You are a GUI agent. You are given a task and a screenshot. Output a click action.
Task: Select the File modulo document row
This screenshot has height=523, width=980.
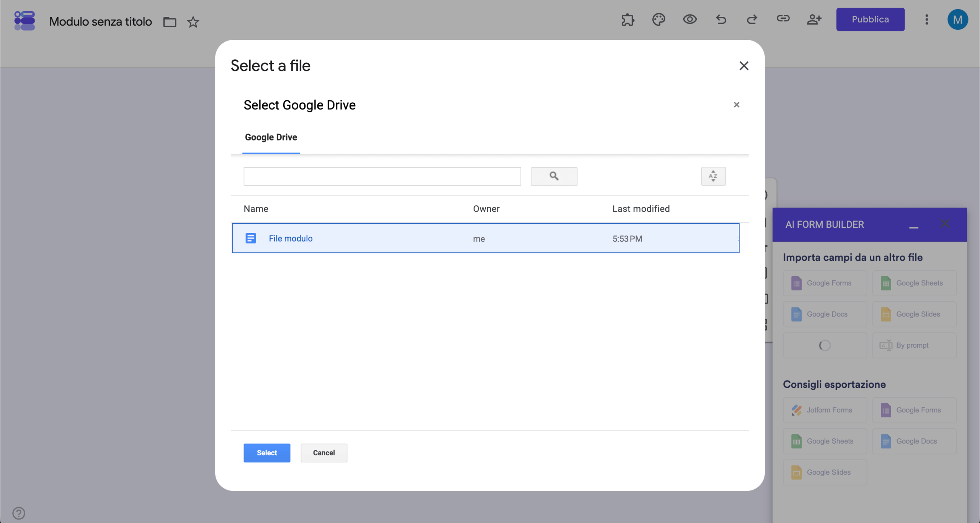[x=485, y=238]
